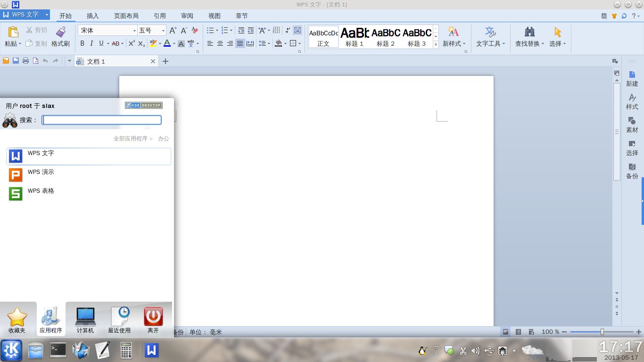Screen dimensions: 644x362
Task: Open the View (视图) tab
Action: click(215, 16)
